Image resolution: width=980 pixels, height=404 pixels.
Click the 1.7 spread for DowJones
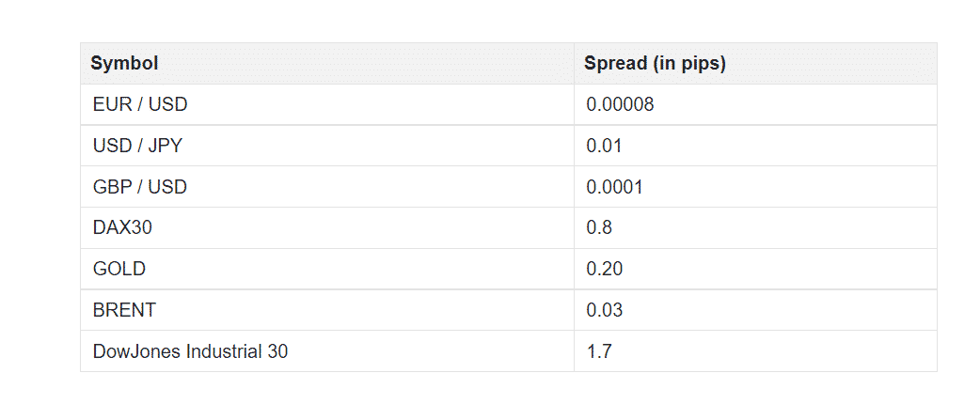[599, 351]
